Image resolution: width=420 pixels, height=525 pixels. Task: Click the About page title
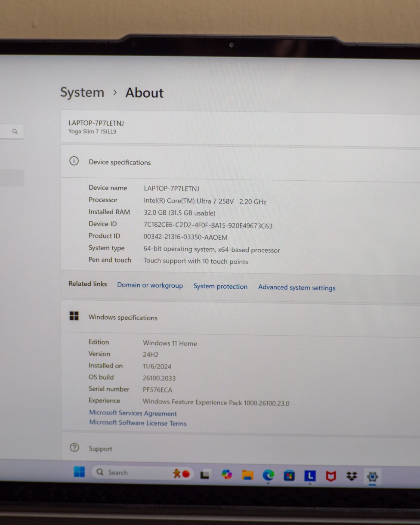click(145, 93)
